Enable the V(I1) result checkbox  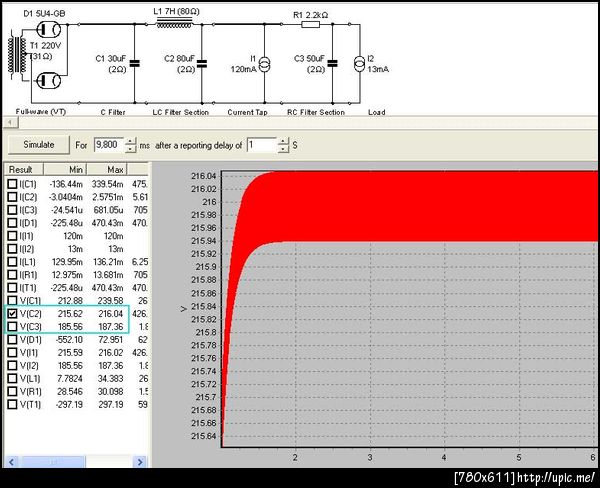(x=13, y=353)
